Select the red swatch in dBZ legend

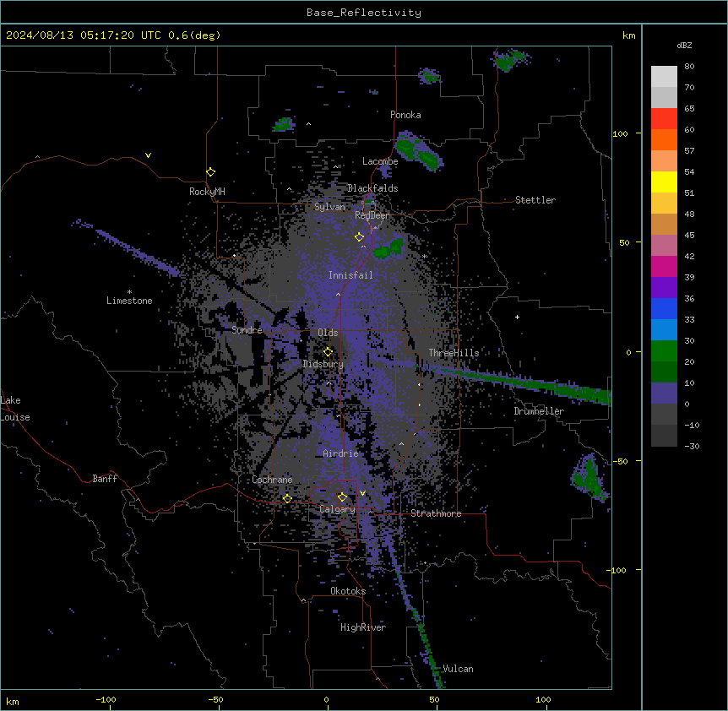click(664, 118)
